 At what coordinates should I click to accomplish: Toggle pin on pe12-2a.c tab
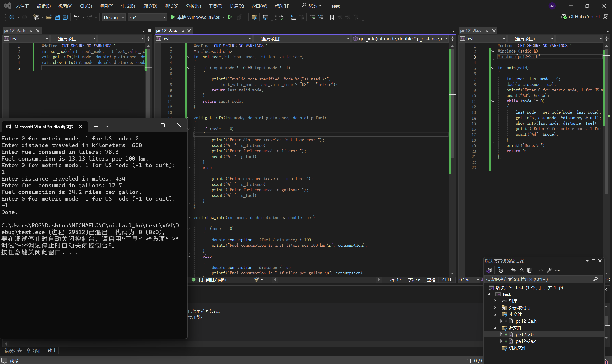pyautogui.click(x=182, y=31)
